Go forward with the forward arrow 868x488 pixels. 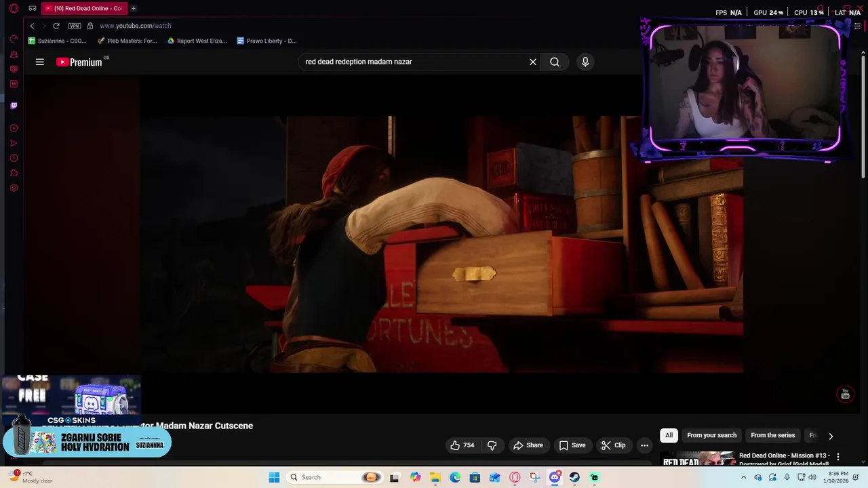click(44, 26)
